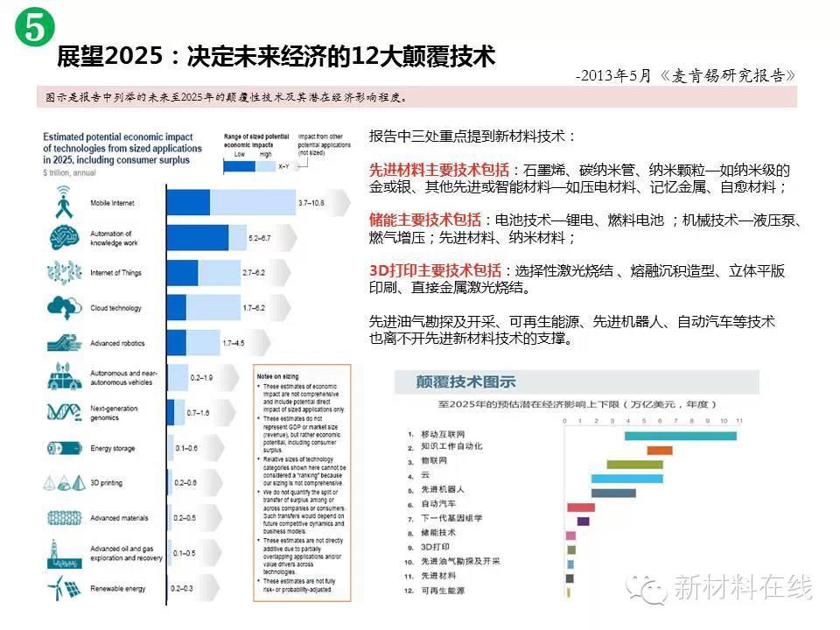Image resolution: width=840 pixels, height=630 pixels.
Task: Select the Renewable energy wind turbine icon
Action: click(65, 587)
